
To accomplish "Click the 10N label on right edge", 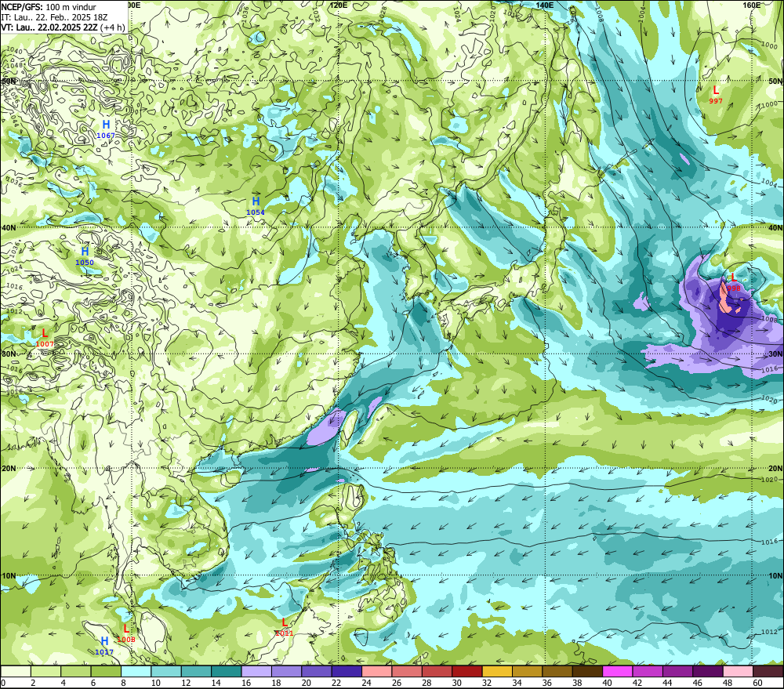I will [775, 576].
